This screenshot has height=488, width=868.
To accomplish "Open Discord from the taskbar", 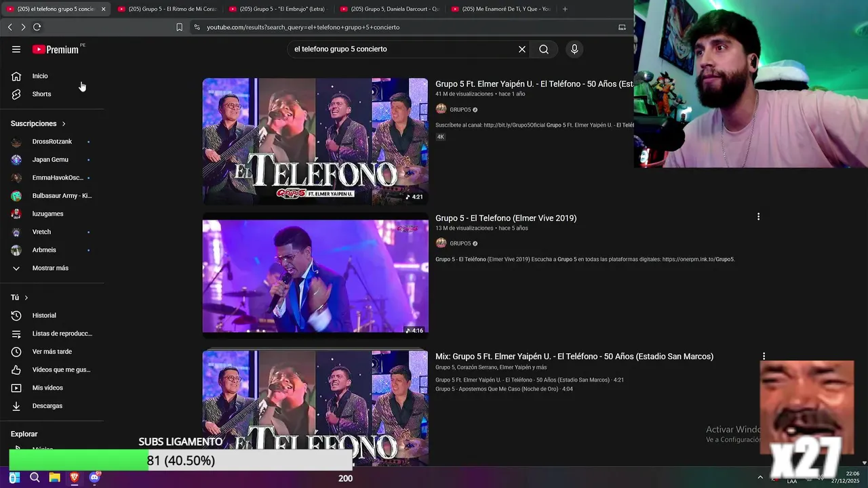I will pos(94,478).
